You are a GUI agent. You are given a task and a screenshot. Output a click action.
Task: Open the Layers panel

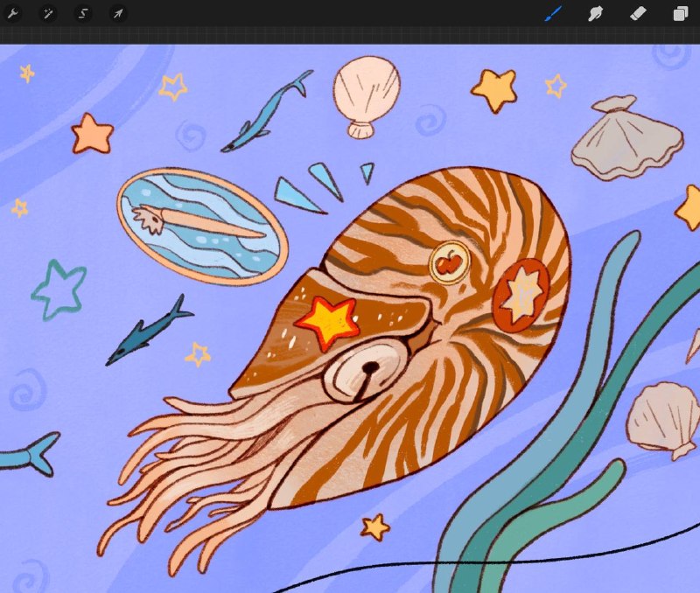(681, 13)
